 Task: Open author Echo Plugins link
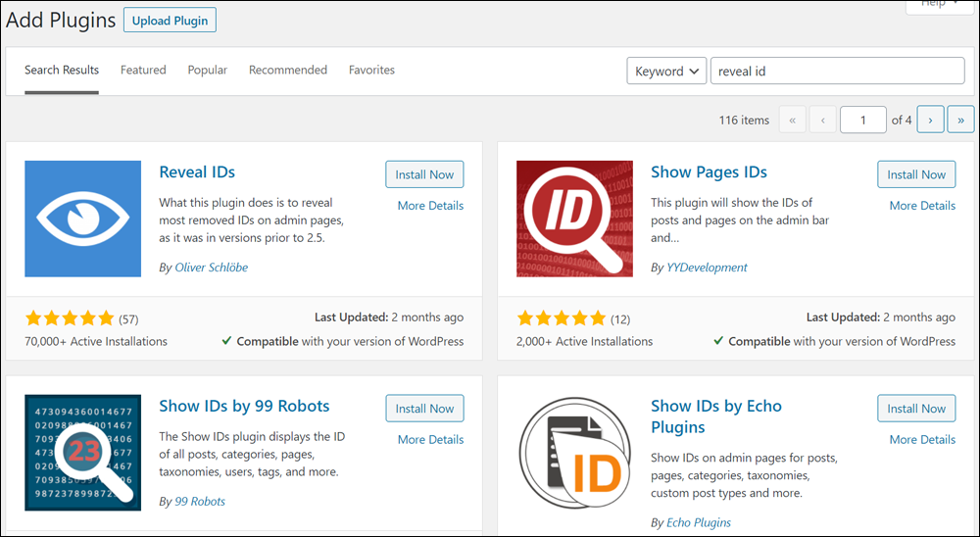(x=699, y=522)
